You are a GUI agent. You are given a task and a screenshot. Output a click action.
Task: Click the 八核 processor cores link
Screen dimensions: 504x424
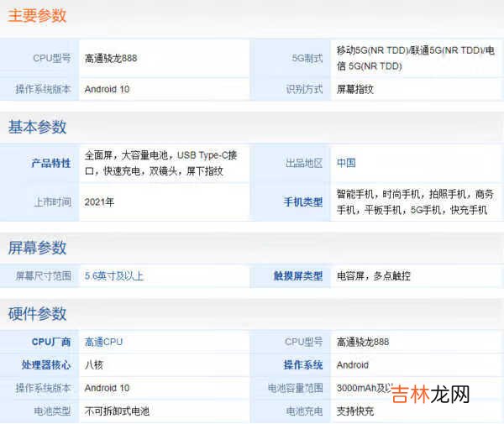coord(94,365)
